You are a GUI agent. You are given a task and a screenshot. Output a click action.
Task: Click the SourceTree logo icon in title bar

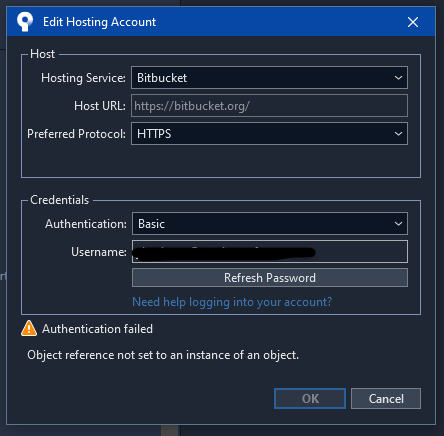click(25, 21)
